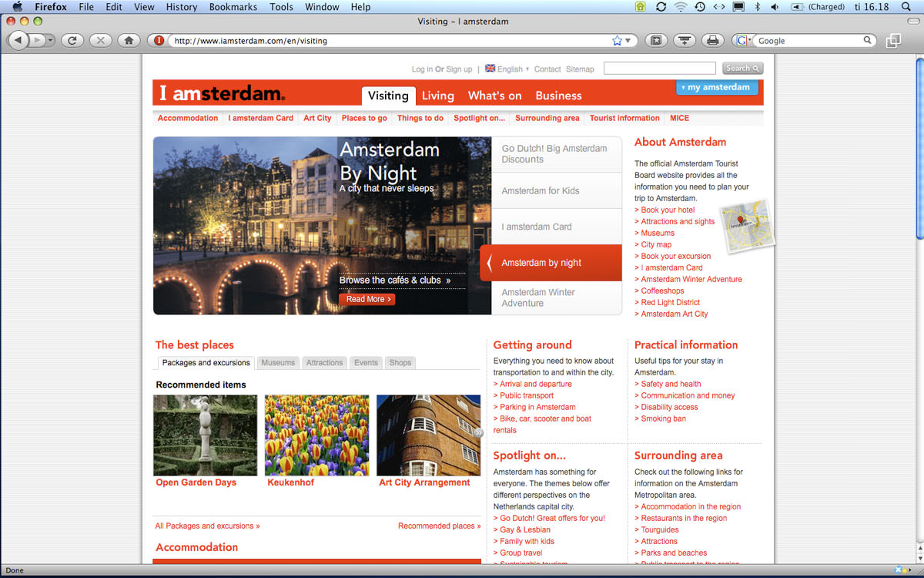Open the Tools menu
The height and width of the screenshot is (578, 924).
(x=281, y=7)
